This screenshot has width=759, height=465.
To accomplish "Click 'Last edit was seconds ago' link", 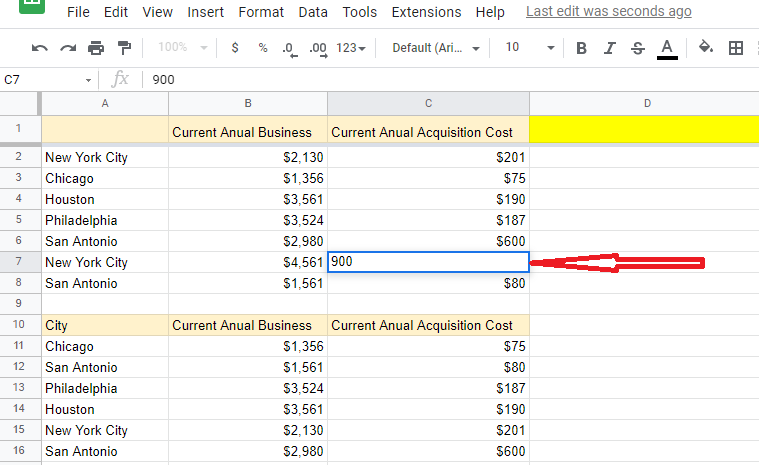I will [608, 12].
